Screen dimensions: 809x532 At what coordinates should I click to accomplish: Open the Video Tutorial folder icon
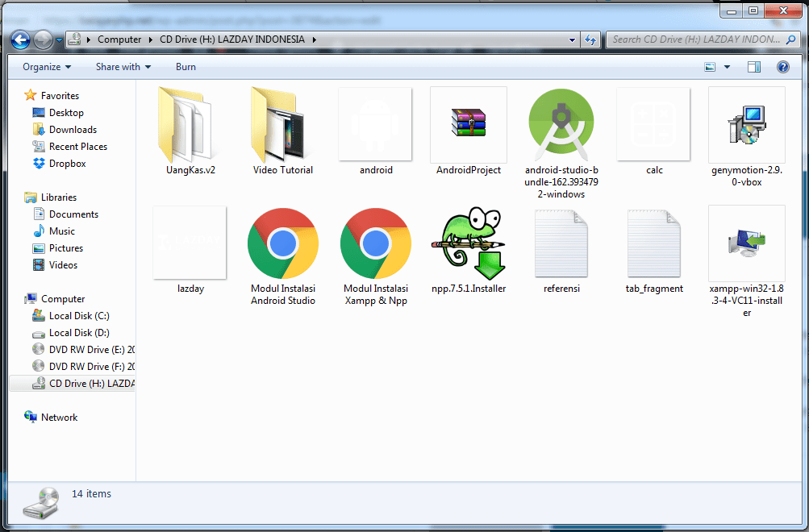click(280, 124)
